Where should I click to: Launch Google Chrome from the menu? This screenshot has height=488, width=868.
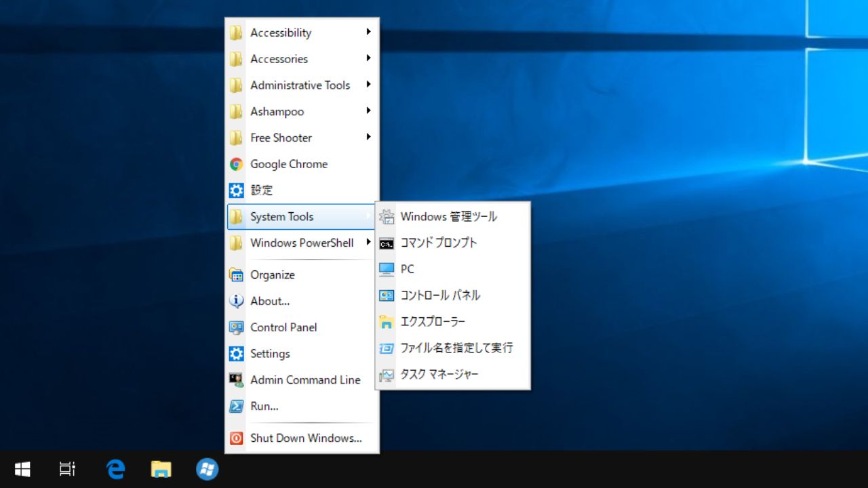pos(302,164)
